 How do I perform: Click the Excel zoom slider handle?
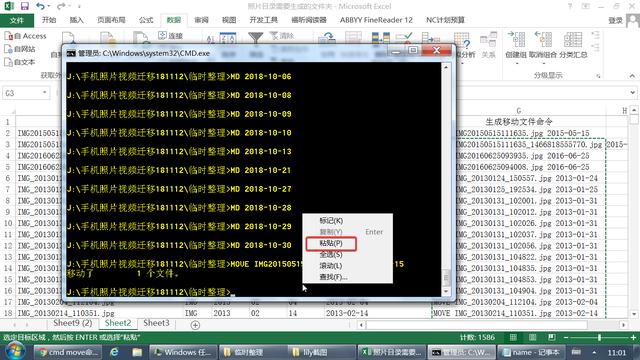tap(599, 338)
